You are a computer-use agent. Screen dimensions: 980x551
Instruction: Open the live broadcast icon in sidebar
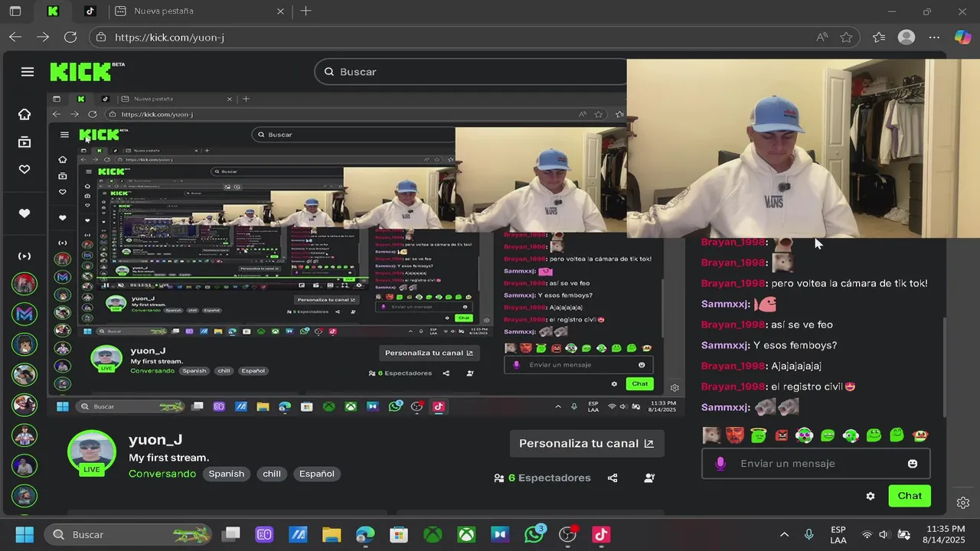(x=24, y=256)
